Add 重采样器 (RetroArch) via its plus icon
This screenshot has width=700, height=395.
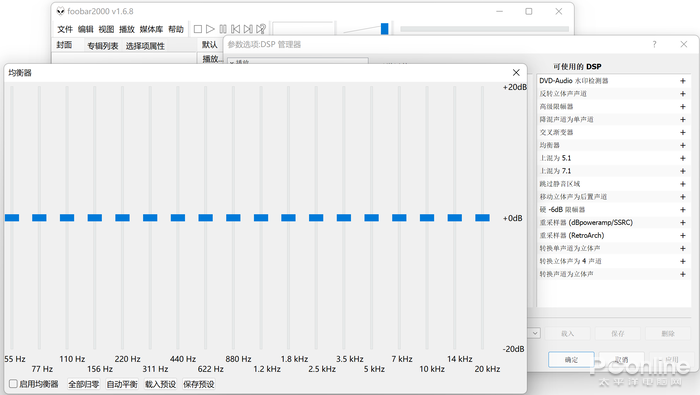683,235
